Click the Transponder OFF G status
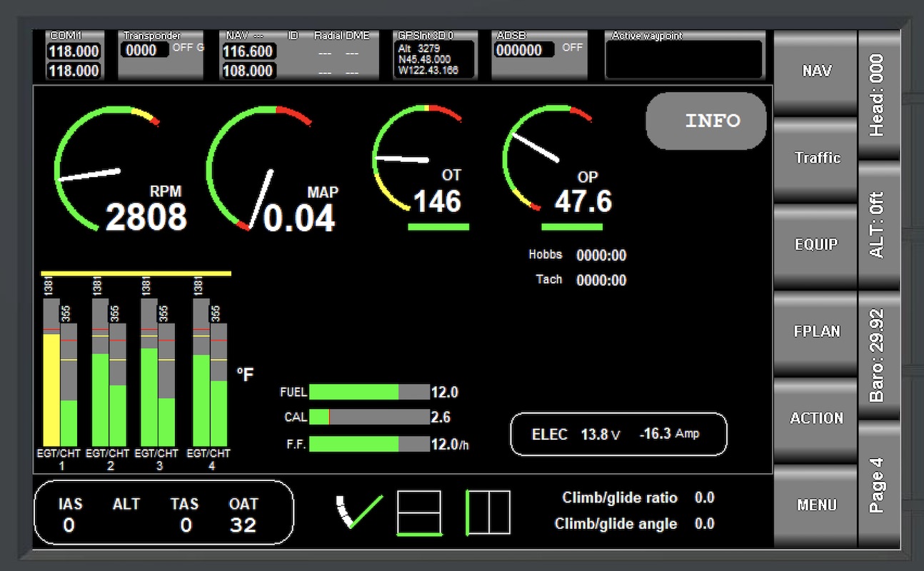Viewport: 924px width, 571px height. click(188, 48)
